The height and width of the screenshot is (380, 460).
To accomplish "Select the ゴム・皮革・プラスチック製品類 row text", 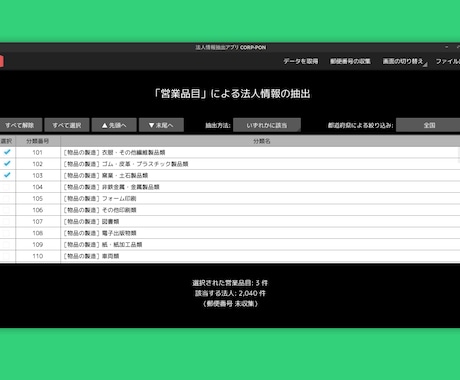I will click(x=145, y=164).
